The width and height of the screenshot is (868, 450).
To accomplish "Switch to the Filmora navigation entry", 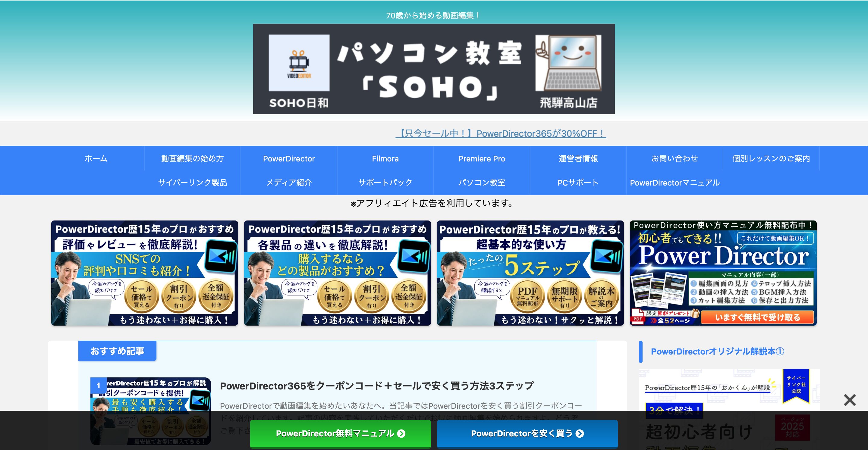I will click(x=385, y=158).
